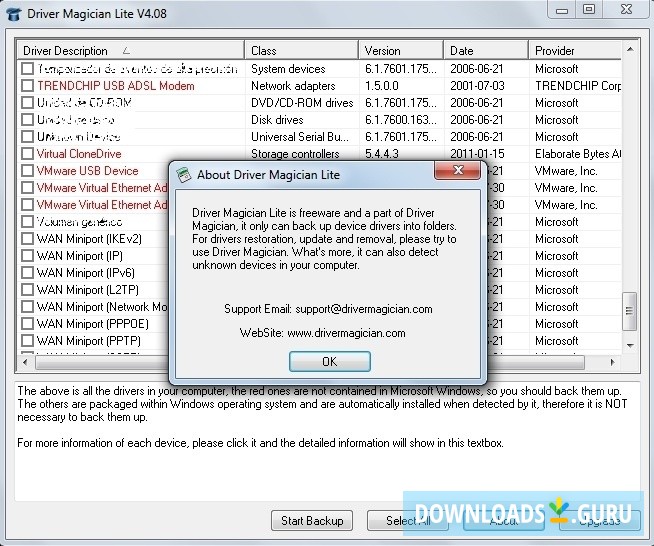Click the Driver Magician hat icon in title bar

coord(14,14)
